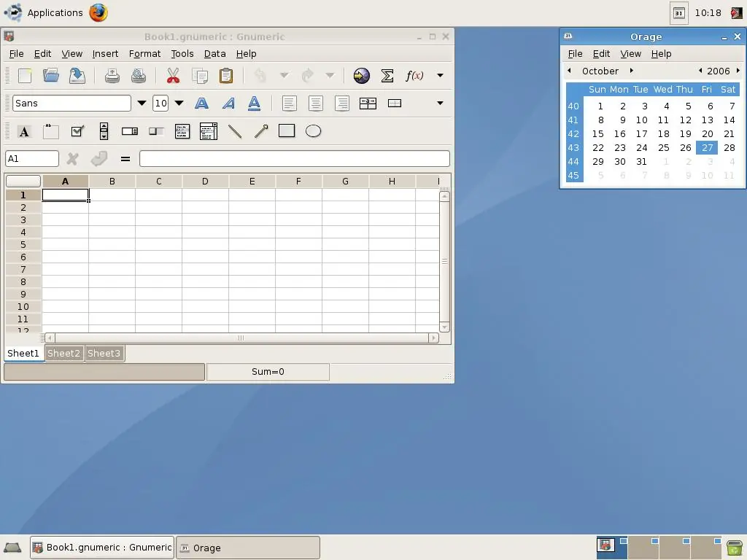Open the function f(x) wizard
Screen dimensions: 747x560
click(x=414, y=76)
